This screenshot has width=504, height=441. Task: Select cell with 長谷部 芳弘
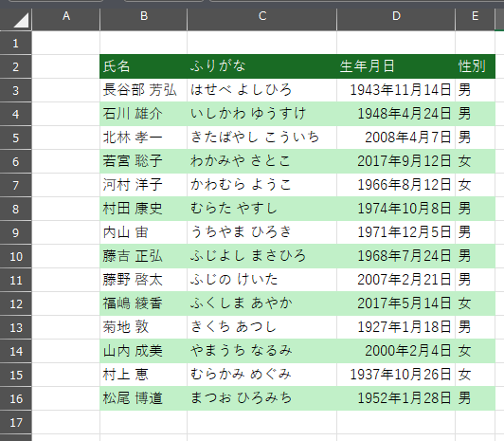(x=143, y=90)
